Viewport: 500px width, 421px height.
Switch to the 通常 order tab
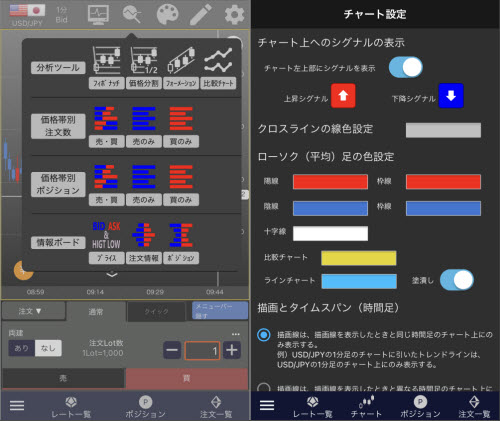(x=96, y=312)
